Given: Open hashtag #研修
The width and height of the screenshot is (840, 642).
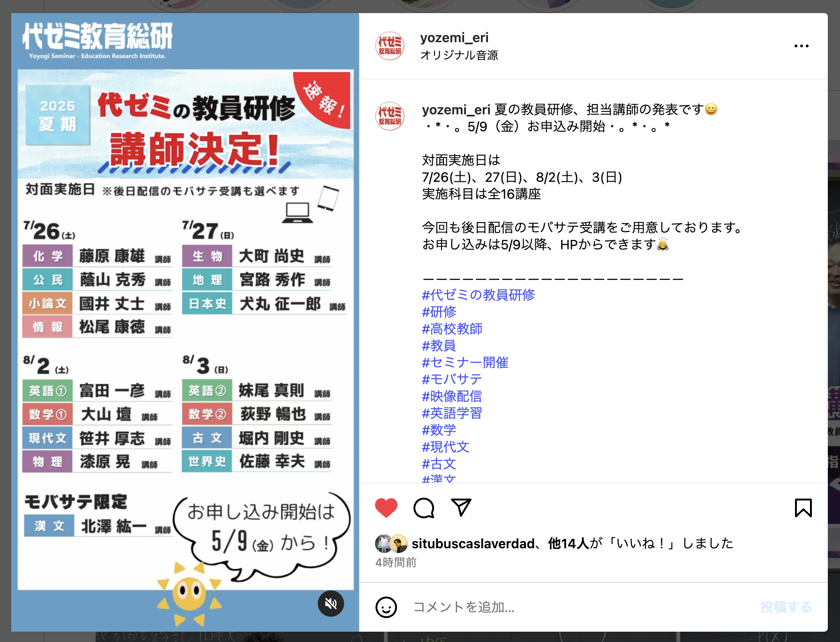Looking at the screenshot, I should (x=439, y=312).
